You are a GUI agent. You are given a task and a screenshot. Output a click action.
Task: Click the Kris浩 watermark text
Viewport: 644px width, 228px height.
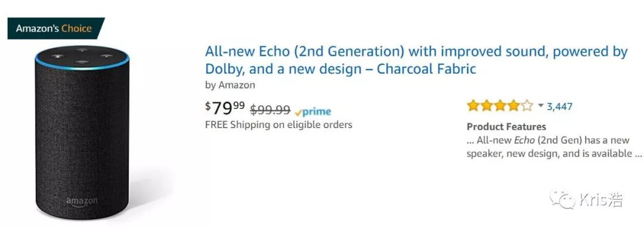601,199
